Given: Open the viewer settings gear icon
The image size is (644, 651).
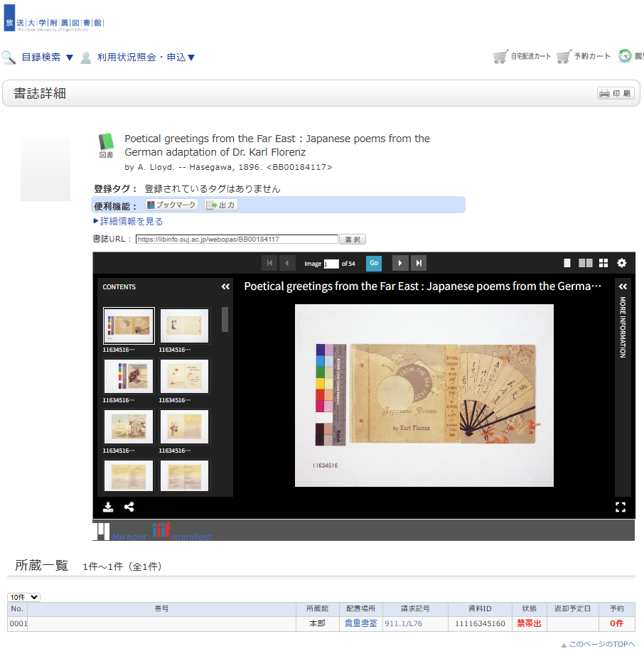Looking at the screenshot, I should pyautogui.click(x=621, y=263).
